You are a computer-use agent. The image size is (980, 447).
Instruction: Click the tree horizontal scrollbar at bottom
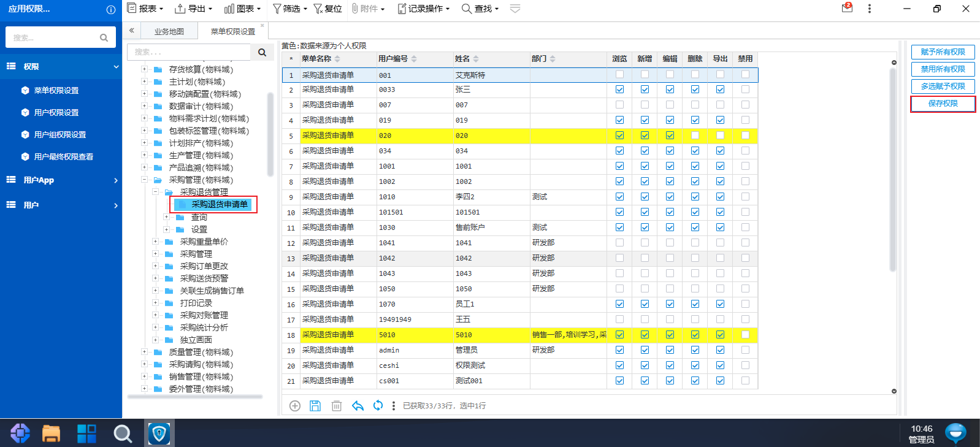(x=195, y=397)
